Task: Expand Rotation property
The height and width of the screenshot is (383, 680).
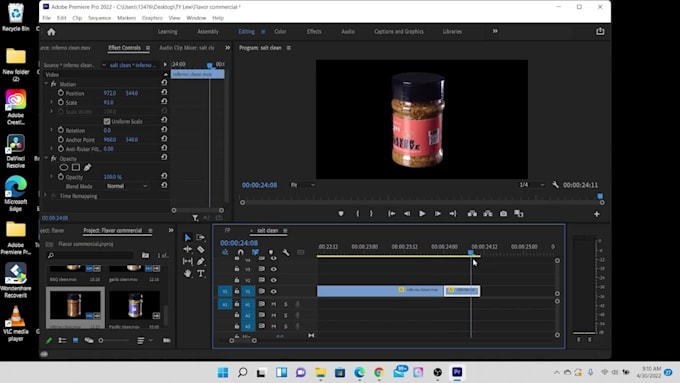Action: coord(52,130)
